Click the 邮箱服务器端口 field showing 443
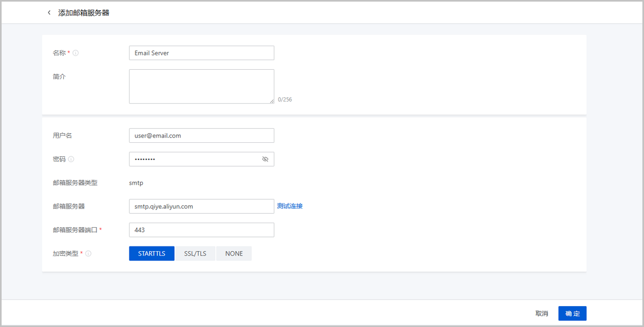The height and width of the screenshot is (327, 644). (201, 230)
